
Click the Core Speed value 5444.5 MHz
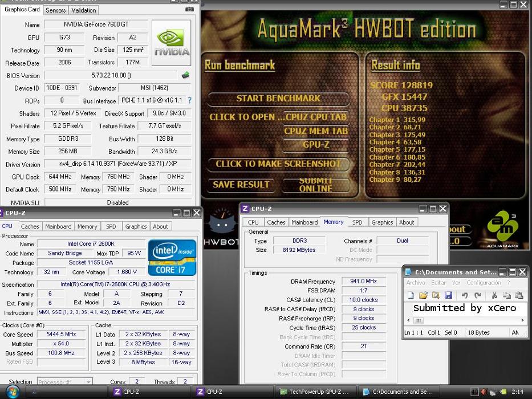[61, 334]
